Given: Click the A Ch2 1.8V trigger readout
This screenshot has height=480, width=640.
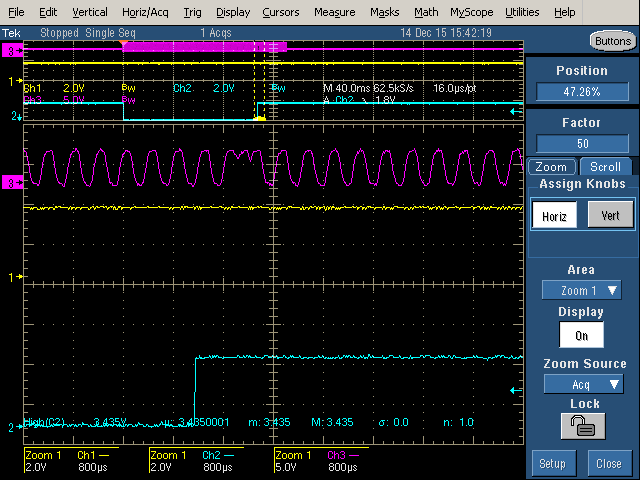Looking at the screenshot, I should click(359, 100).
